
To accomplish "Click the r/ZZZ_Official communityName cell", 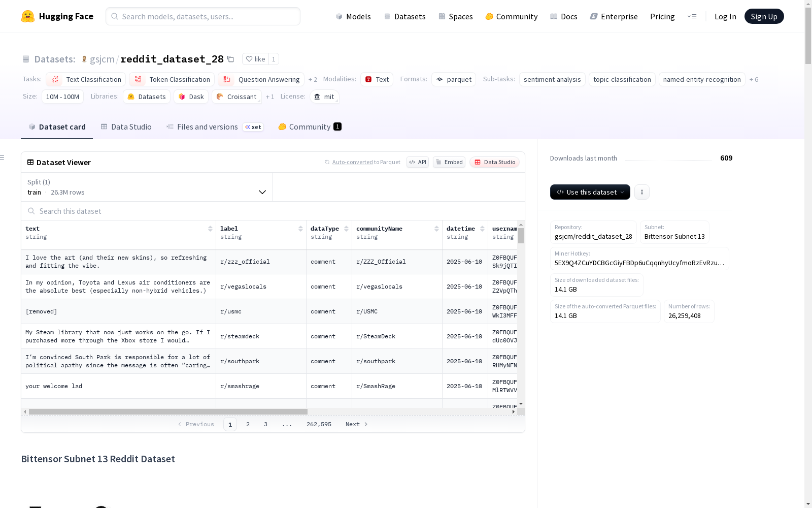I will pos(397,262).
